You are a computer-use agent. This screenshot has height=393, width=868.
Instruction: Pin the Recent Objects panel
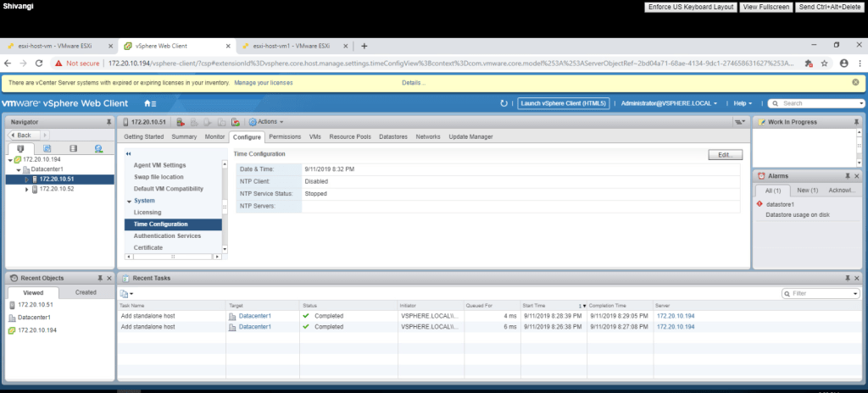pyautogui.click(x=99, y=278)
